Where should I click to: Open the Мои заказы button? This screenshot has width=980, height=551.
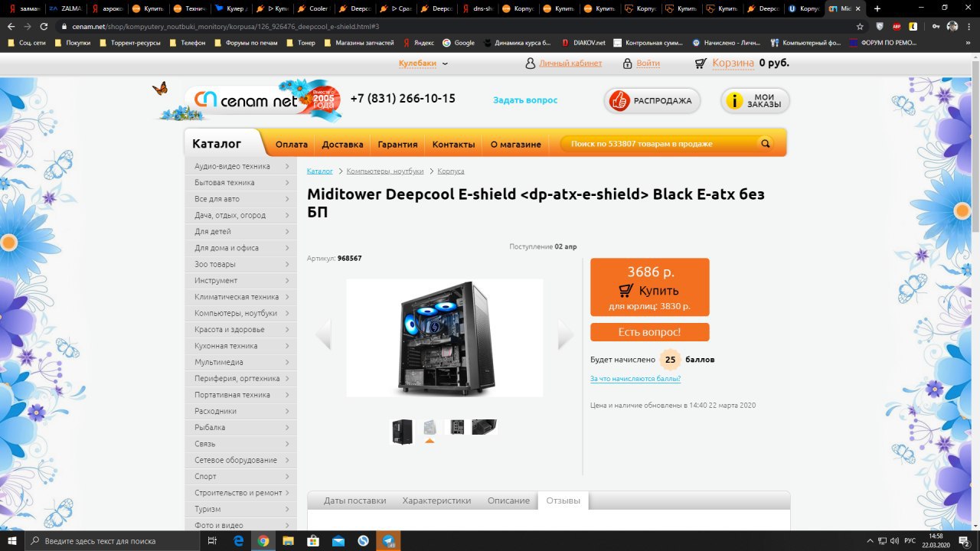(x=755, y=100)
